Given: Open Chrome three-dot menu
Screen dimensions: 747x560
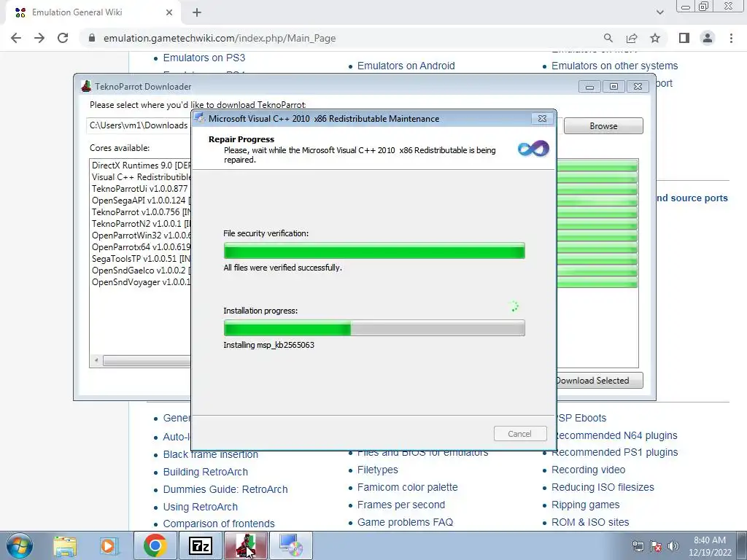Looking at the screenshot, I should point(731,38).
